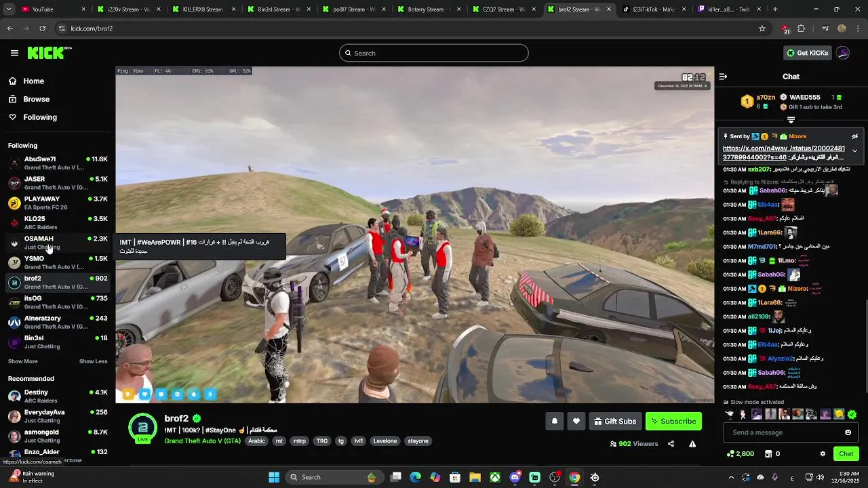Image resolution: width=868 pixels, height=488 pixels.
Task: Open OSAMAH channel in sidebar
Action: tap(58, 243)
